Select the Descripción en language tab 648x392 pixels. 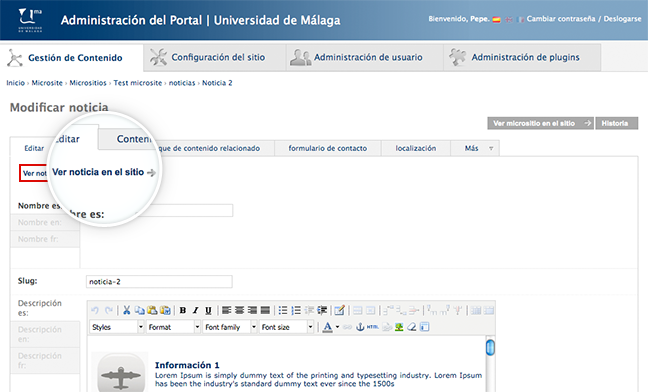click(x=45, y=334)
